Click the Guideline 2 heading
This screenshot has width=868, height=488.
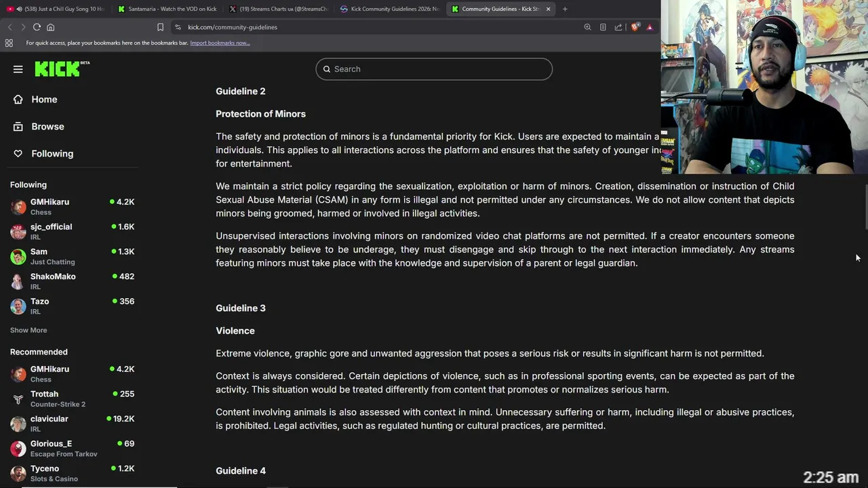click(x=241, y=91)
